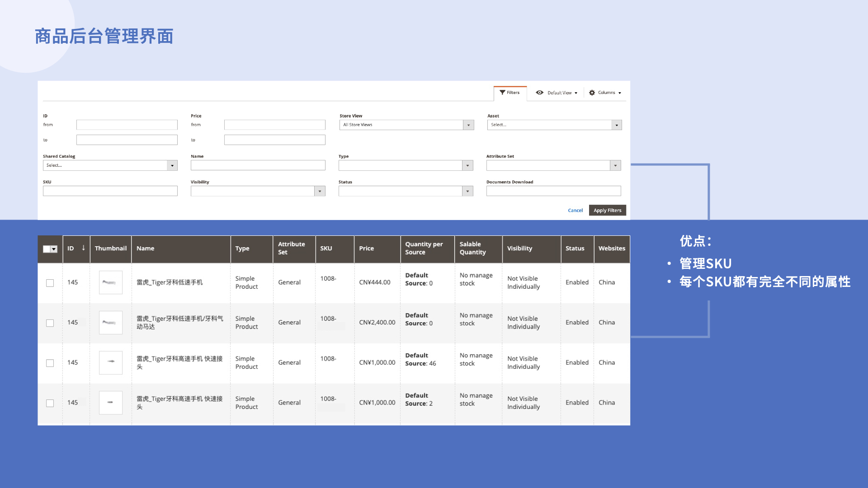Screen dimensions: 868x488
Task: Click thumbnail of product with Source 2
Action: (x=111, y=403)
